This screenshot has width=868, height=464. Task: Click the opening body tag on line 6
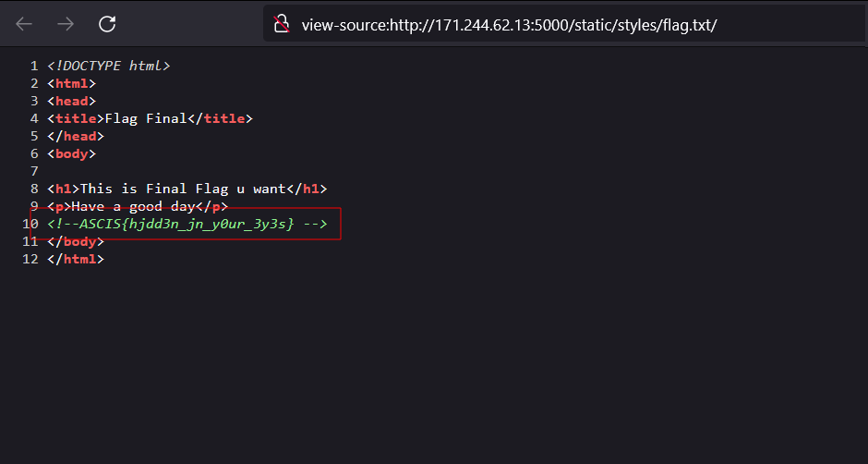[x=71, y=153]
